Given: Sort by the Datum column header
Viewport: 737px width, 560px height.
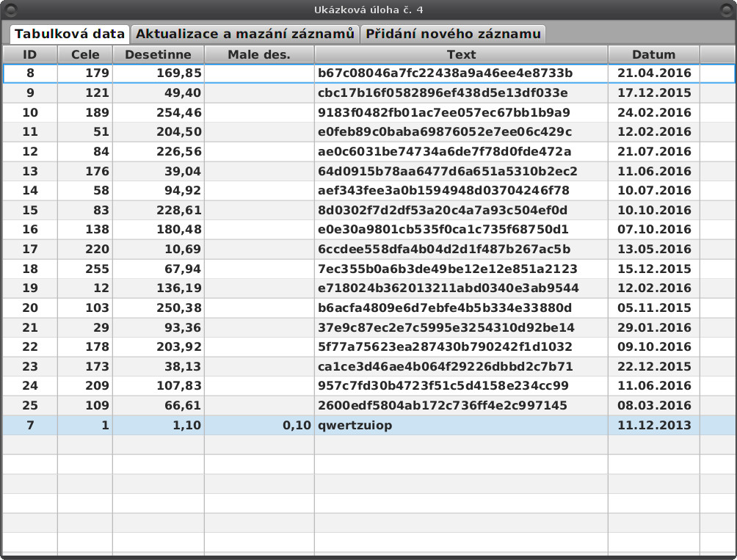Looking at the screenshot, I should (654, 54).
